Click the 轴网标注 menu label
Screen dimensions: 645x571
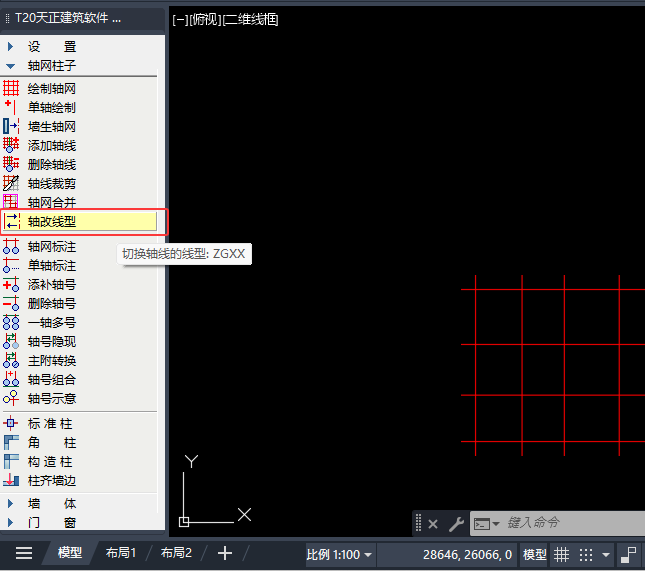52,246
